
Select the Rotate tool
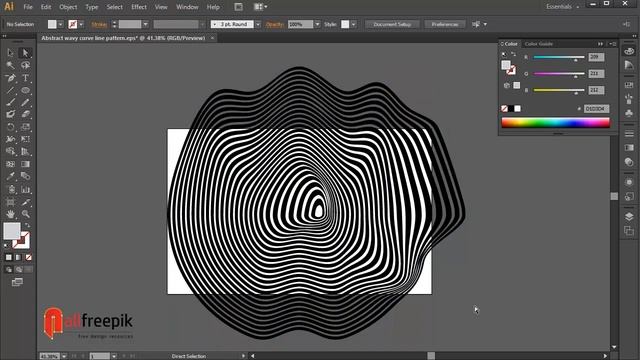click(11, 127)
